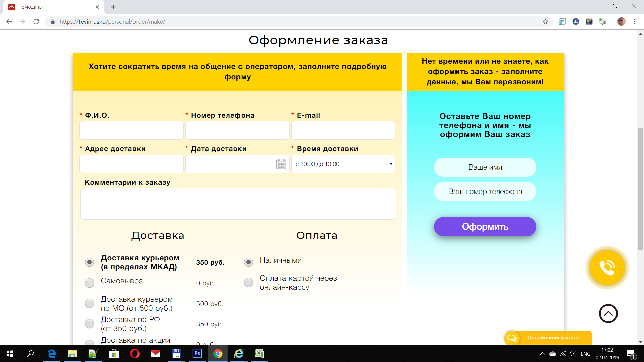This screenshot has width=644, height=362.
Task: Choose Оплата картой через онлайн-кассу
Action: point(248,282)
